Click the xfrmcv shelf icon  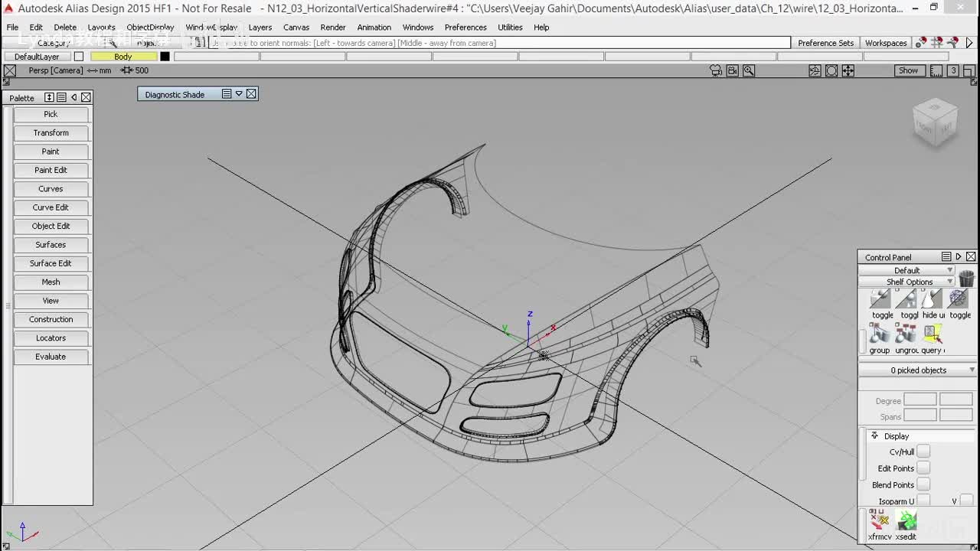point(879,520)
